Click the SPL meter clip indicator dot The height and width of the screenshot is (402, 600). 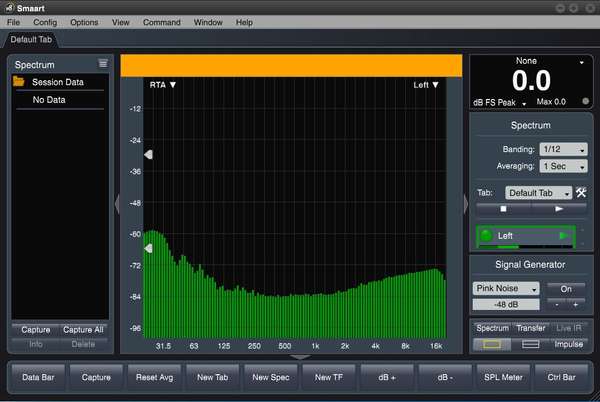pos(585,101)
